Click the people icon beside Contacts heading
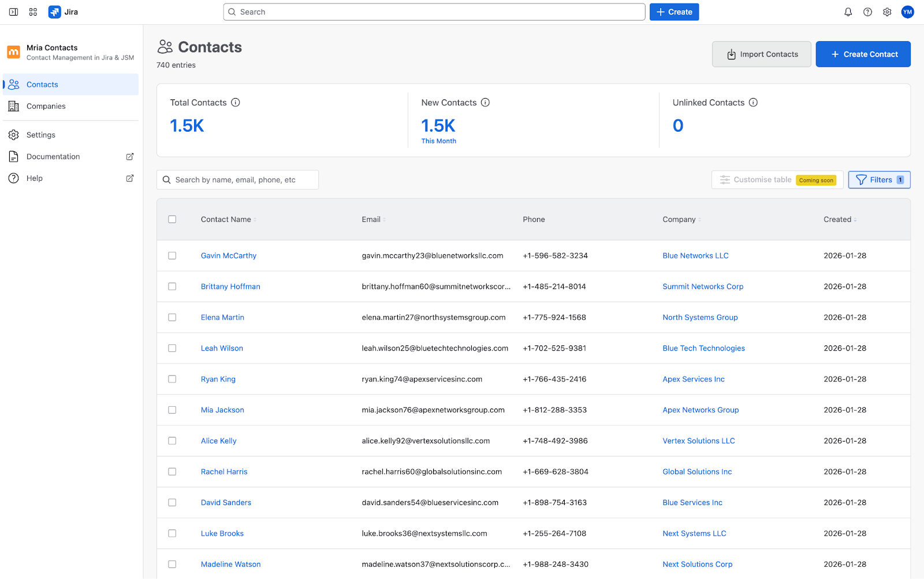The width and height of the screenshot is (924, 579). [x=165, y=47]
